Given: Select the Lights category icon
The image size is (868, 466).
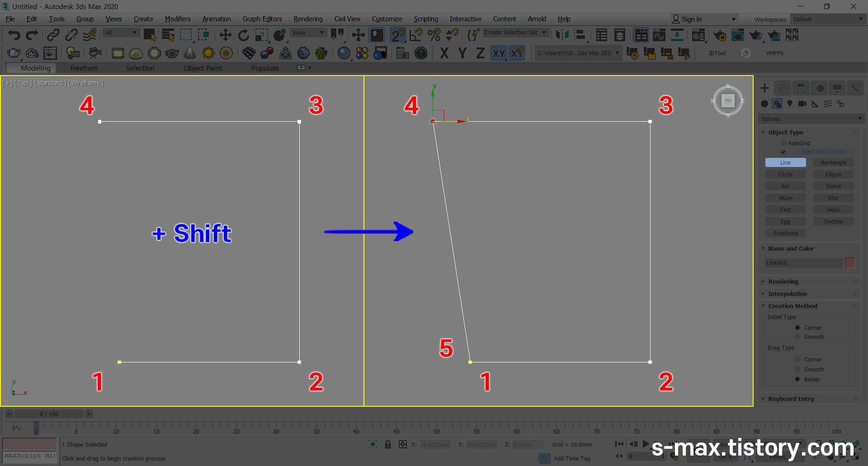Looking at the screenshot, I should (x=790, y=104).
